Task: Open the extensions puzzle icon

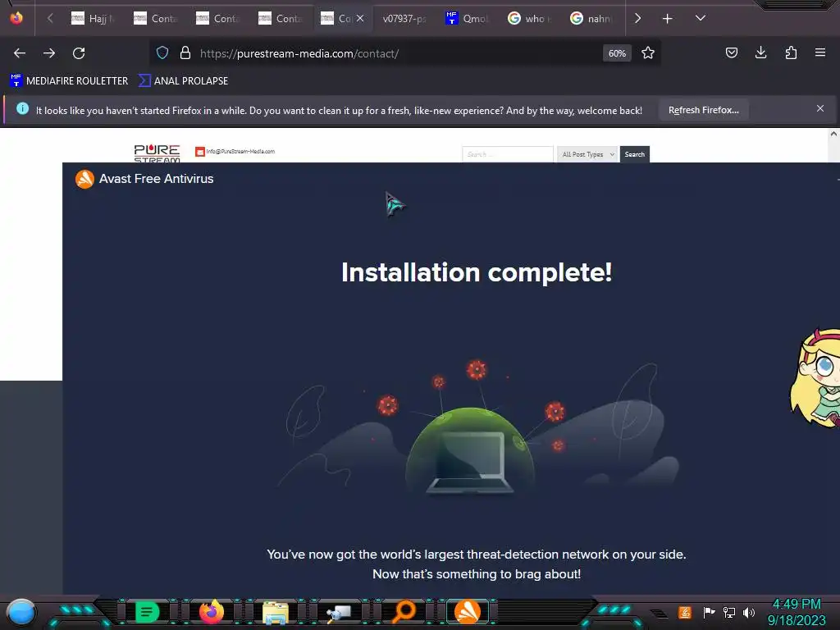Action: (791, 52)
